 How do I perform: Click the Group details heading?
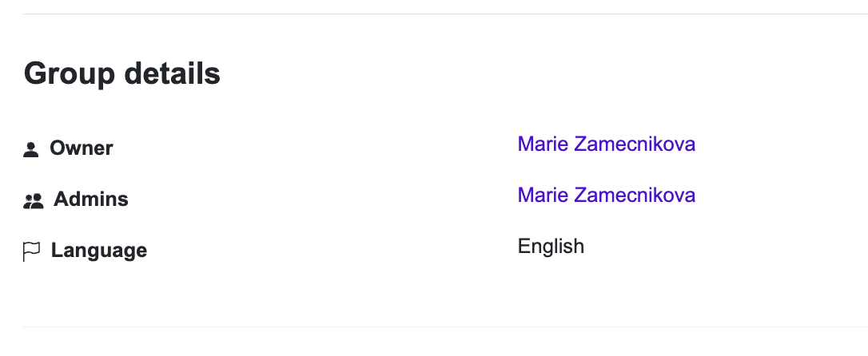click(122, 74)
